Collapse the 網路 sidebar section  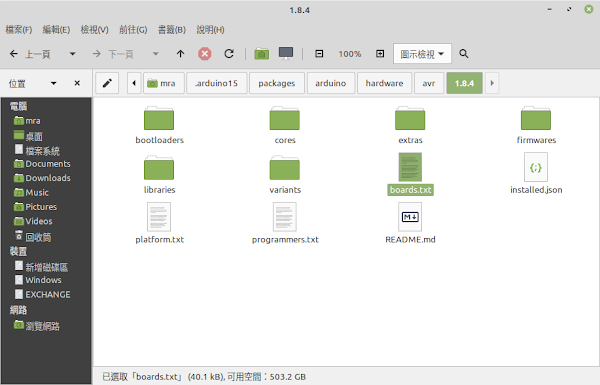coord(18,310)
